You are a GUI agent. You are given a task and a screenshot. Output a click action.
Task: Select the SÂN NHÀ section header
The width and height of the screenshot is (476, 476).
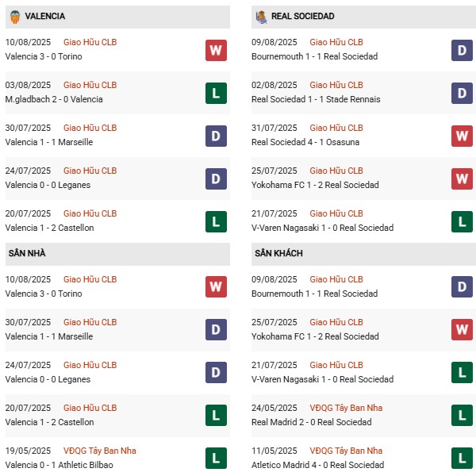pos(29,254)
